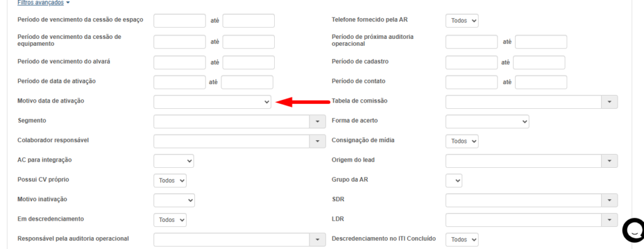Open the Telefone fornecido pela AR dropdown

pyautogui.click(x=462, y=21)
